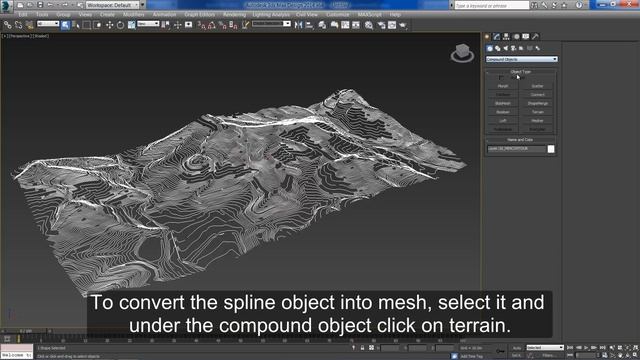The height and width of the screenshot is (360, 640).
Task: Open the Customize menu
Action: point(338,15)
